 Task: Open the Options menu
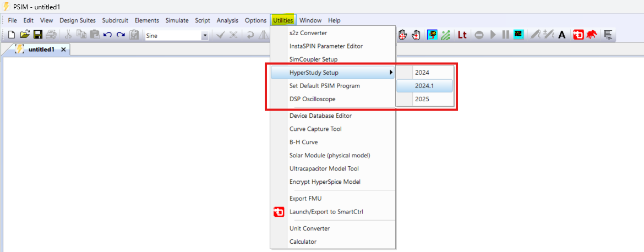[x=255, y=20]
